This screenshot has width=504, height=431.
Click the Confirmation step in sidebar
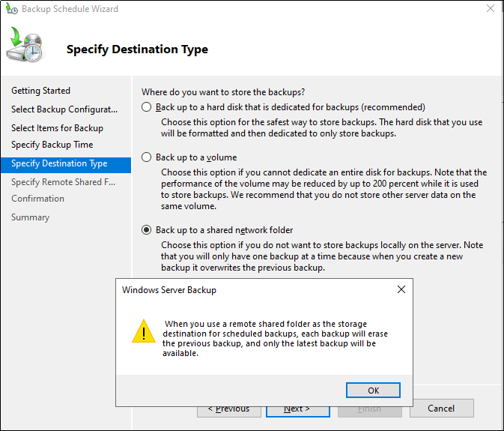(x=37, y=199)
